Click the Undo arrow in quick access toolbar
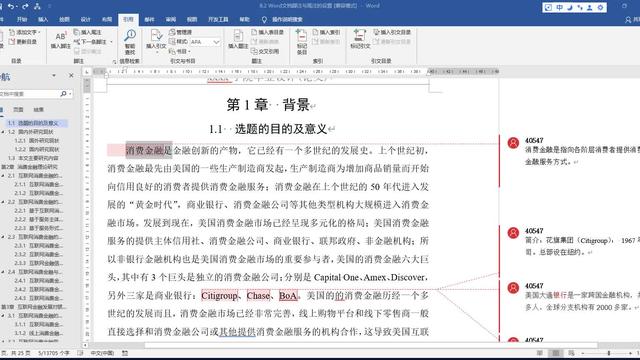 click(10, 6)
